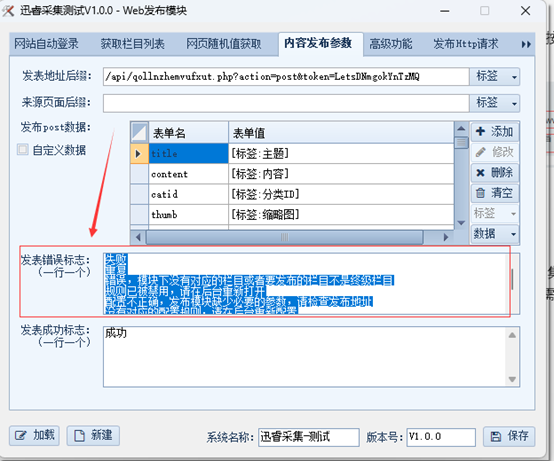Open the 获取栏目列表 tab

pos(132,44)
